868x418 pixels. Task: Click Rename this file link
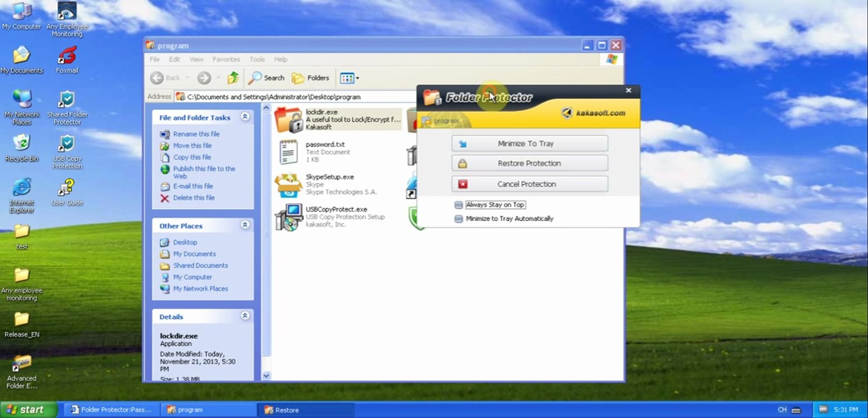point(196,134)
